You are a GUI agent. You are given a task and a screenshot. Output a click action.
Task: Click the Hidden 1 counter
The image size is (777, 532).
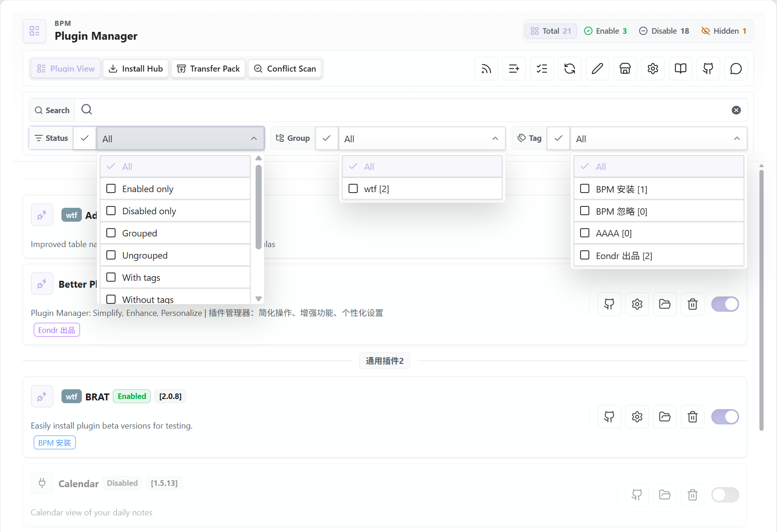[x=724, y=31]
